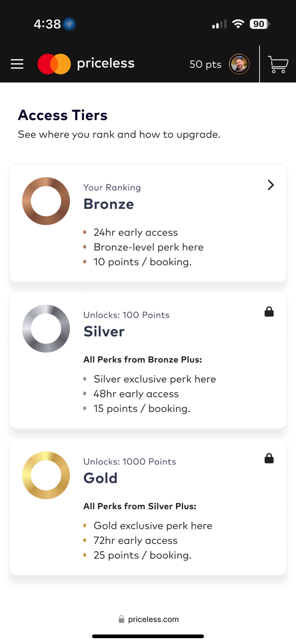Tap the priceless.com address bar

point(153,619)
